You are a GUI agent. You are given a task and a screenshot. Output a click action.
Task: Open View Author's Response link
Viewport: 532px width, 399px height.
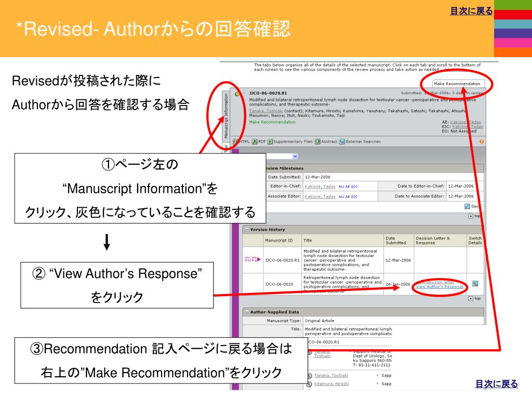440,287
